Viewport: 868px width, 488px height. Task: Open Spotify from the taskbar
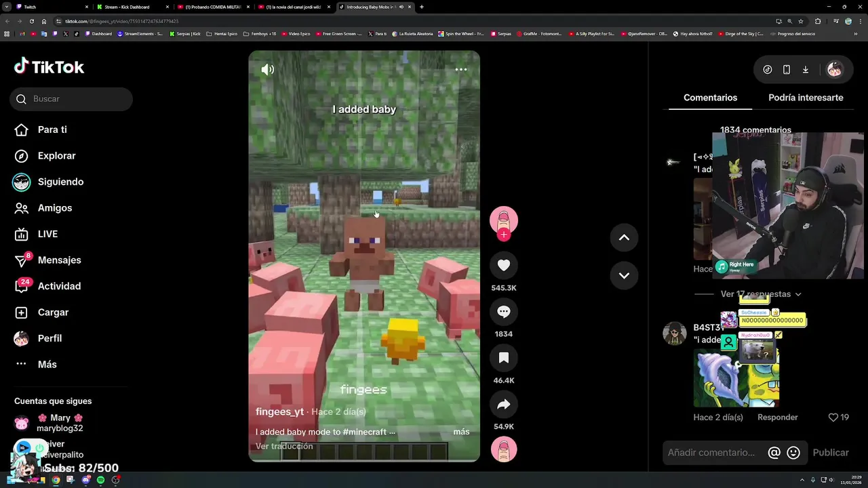click(x=100, y=480)
